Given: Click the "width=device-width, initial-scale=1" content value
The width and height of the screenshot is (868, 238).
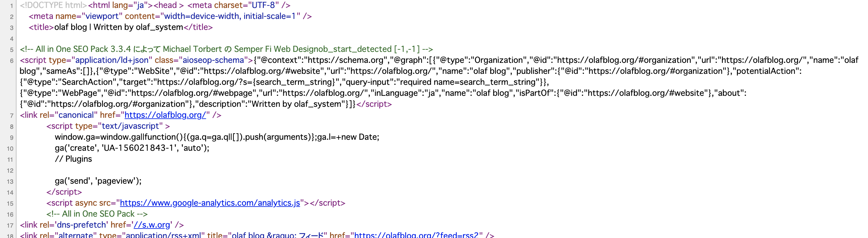Looking at the screenshot, I should (x=230, y=16).
